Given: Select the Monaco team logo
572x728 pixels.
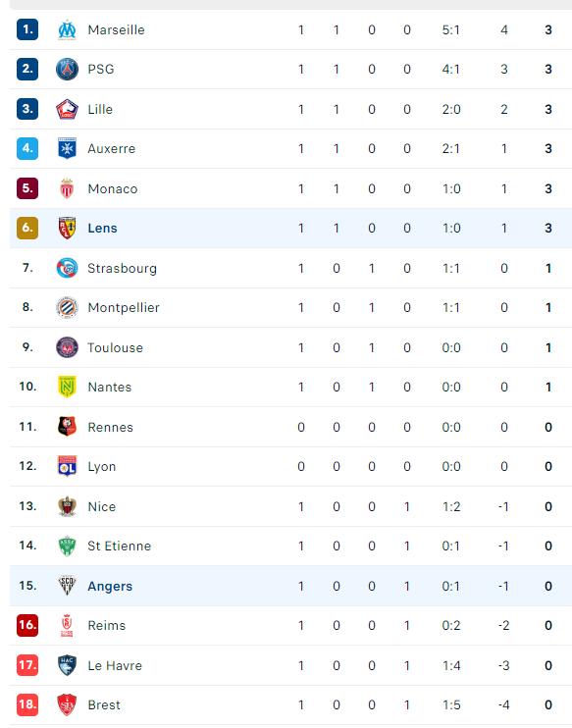Looking at the screenshot, I should tap(67, 188).
